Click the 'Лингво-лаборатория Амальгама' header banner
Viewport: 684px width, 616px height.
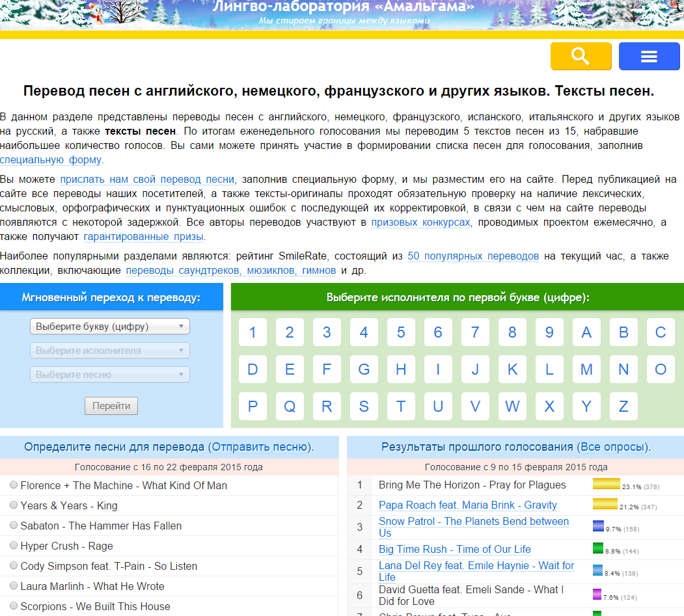[x=343, y=9]
